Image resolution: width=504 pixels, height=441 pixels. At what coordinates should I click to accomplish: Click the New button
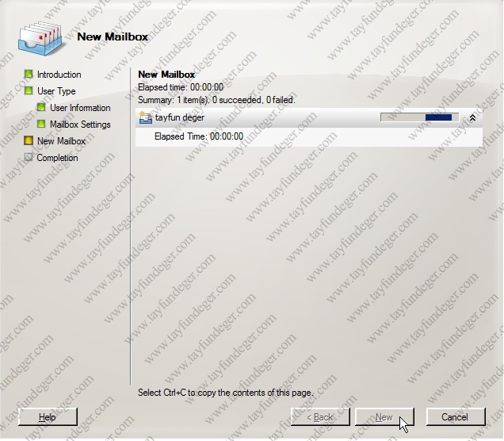[x=384, y=417]
